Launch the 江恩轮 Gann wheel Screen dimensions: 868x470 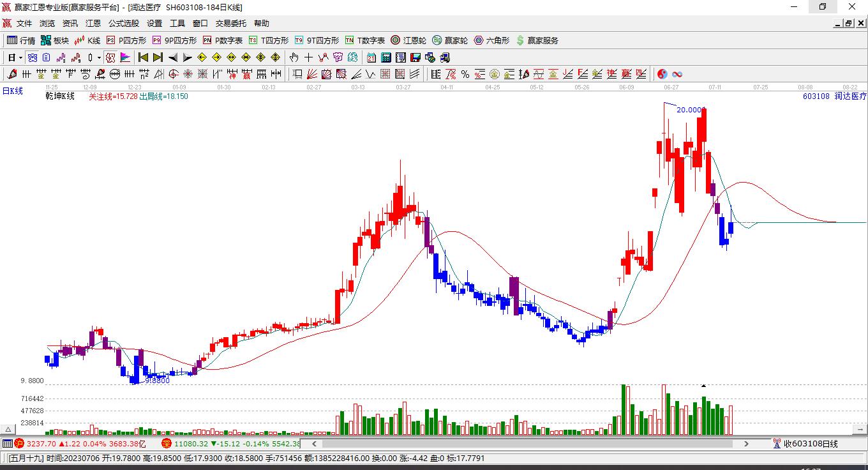408,40
